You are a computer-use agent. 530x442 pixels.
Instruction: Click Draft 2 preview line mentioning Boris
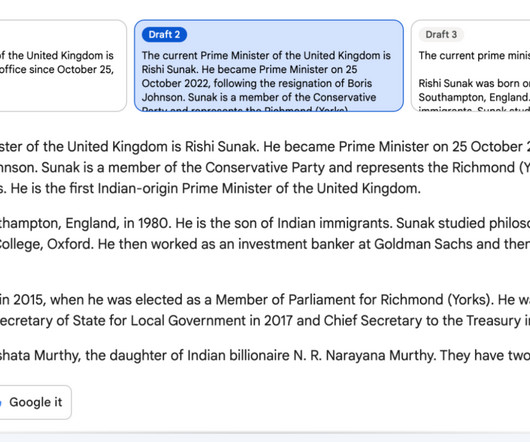click(257, 83)
